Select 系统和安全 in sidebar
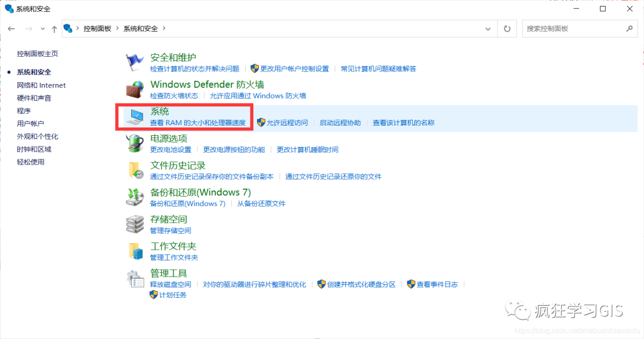The width and height of the screenshot is (644, 339). point(33,72)
